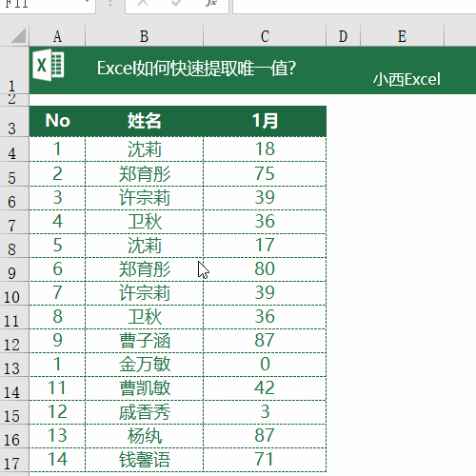Screen dimensions: 476x476
Task: Select row 13 header
Action: pos(14,365)
